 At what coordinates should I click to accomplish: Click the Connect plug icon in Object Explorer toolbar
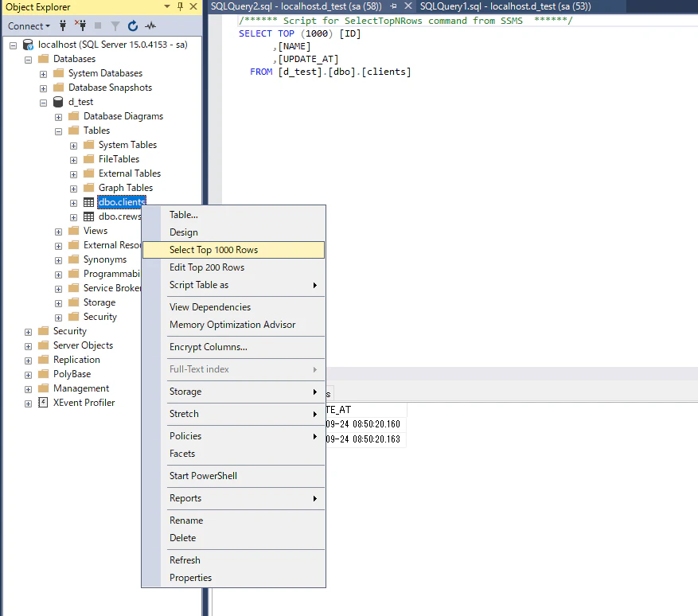tap(63, 25)
